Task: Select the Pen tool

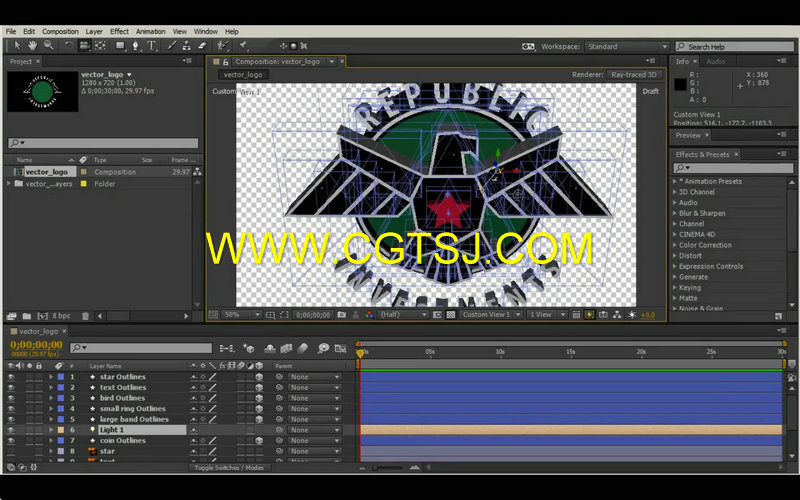Action: (x=136, y=46)
